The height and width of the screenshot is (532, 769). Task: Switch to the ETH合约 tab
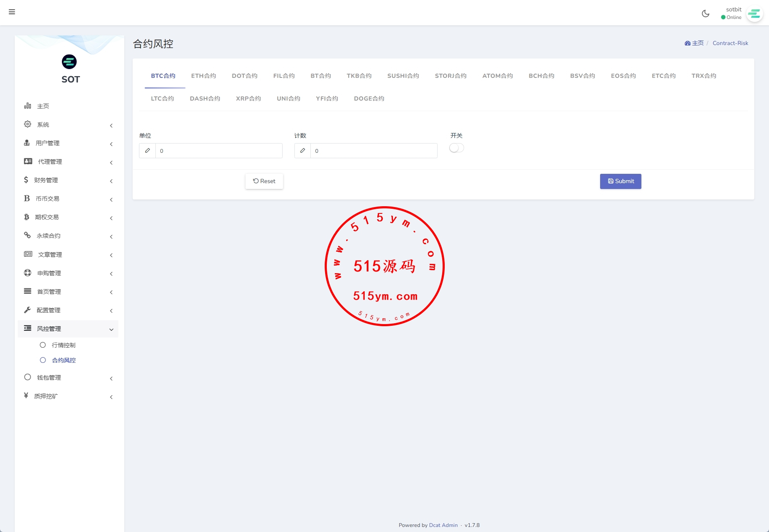(203, 76)
